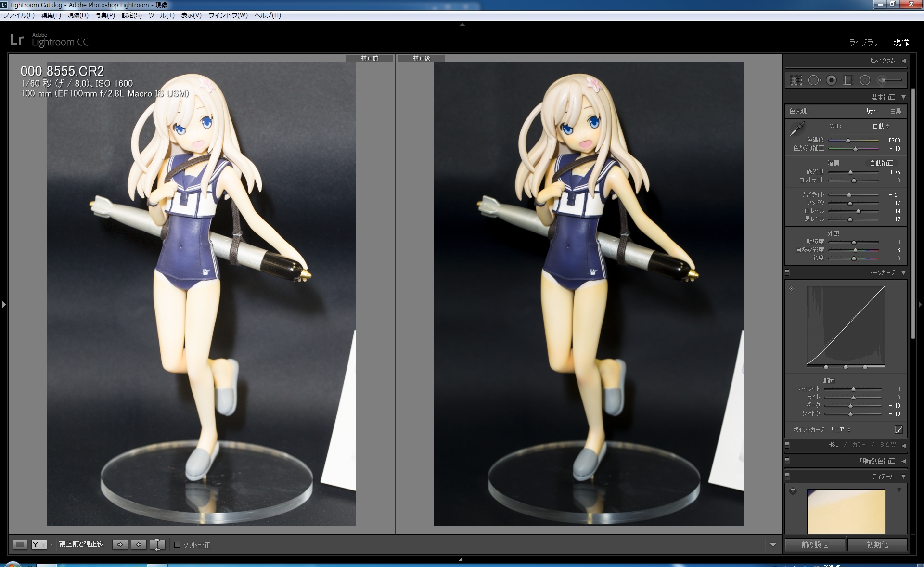Pick the white balance eyedropper tool
924x567 pixels.
click(797, 129)
